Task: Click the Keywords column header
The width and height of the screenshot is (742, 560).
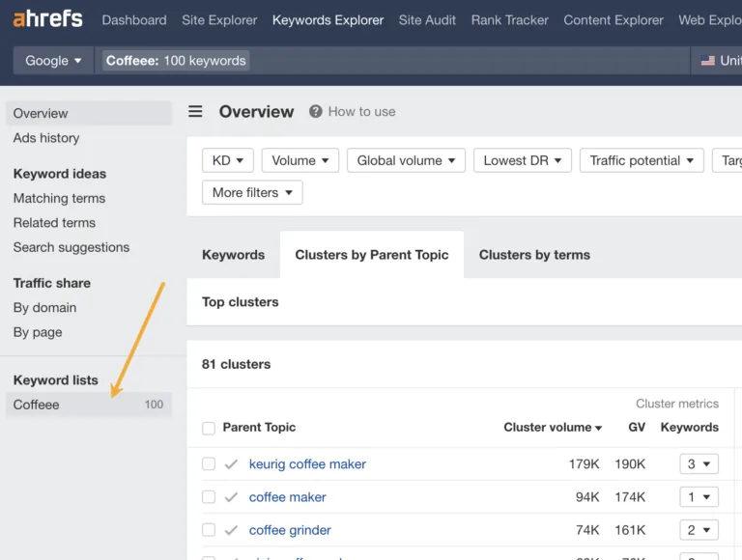Action: coord(690,428)
